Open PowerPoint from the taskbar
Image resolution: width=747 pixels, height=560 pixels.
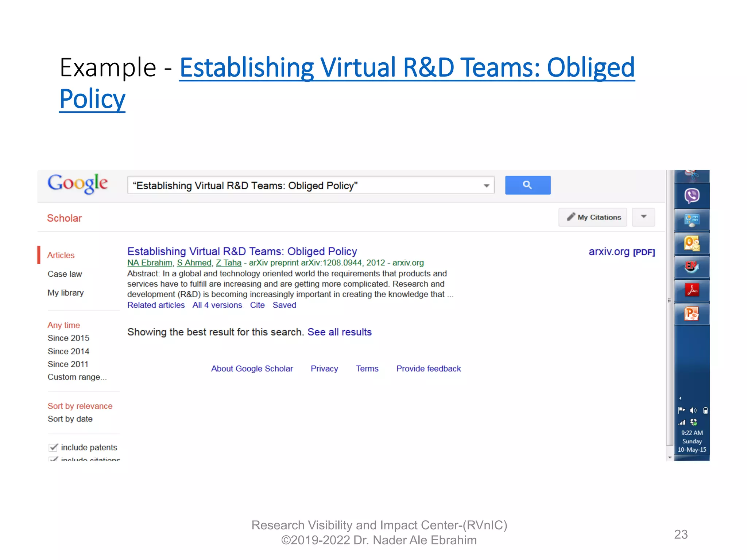[692, 314]
